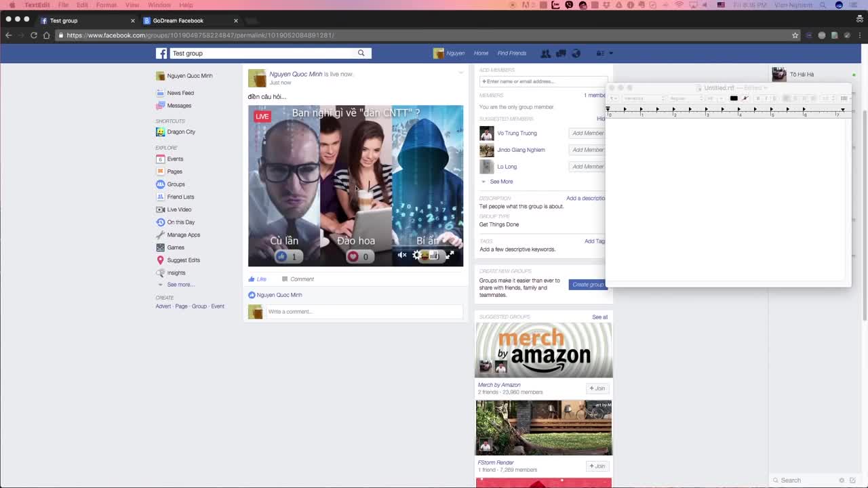Open the friend requests icon

(x=545, y=53)
